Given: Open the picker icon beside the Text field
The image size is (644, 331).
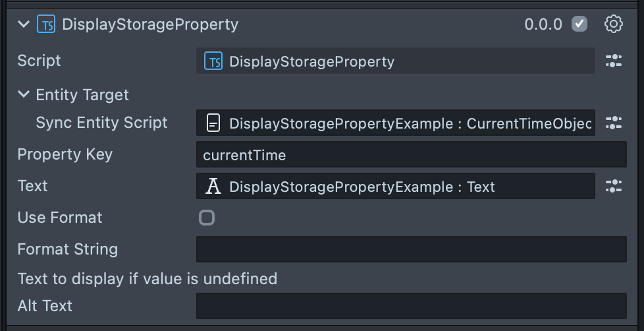Looking at the screenshot, I should 613,187.
